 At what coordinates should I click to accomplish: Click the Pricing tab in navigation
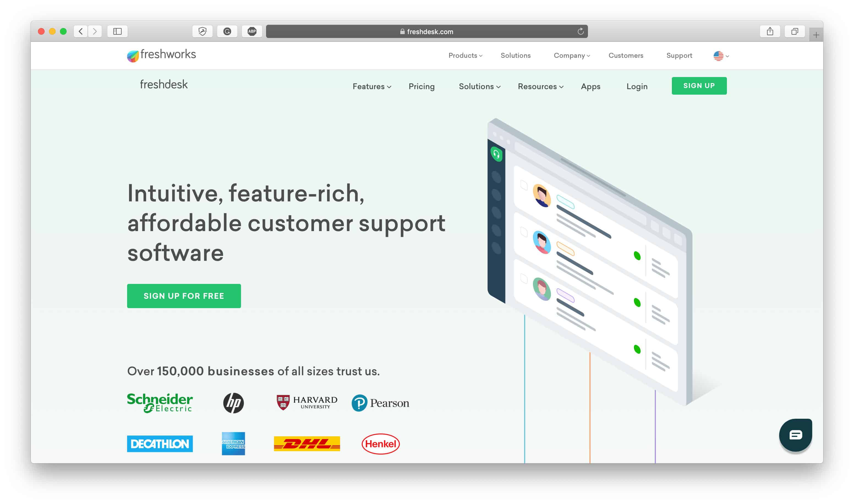click(x=421, y=86)
